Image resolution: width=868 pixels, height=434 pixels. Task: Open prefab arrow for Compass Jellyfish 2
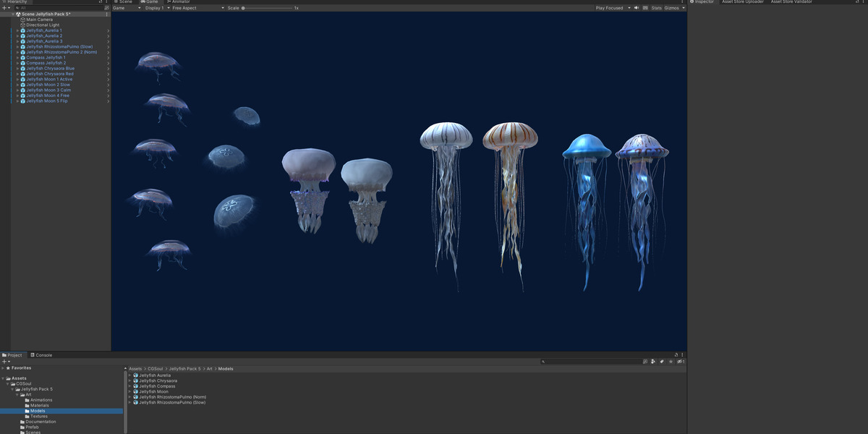click(109, 63)
